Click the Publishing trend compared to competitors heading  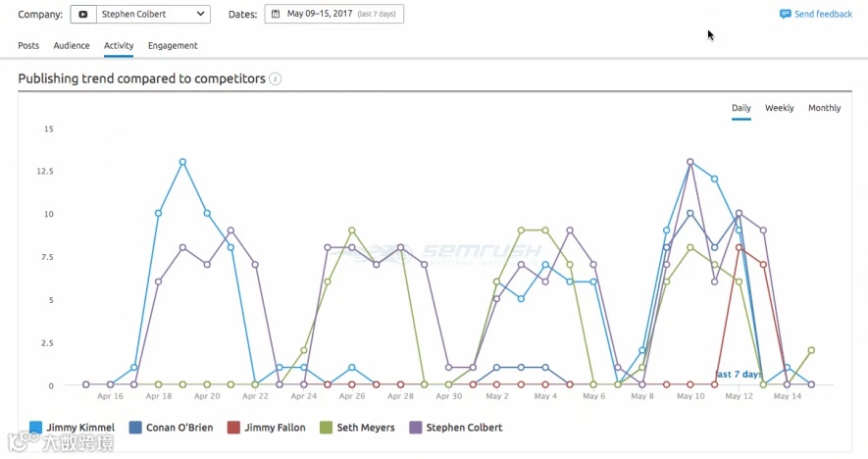pos(141,78)
